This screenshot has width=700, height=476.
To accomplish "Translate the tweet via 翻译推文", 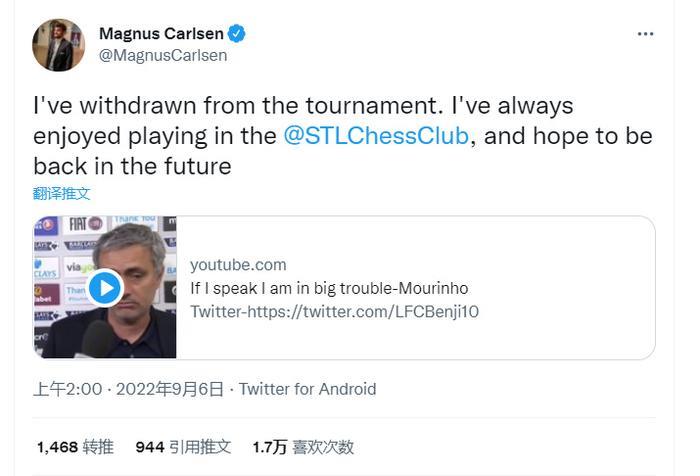I will 62,193.
